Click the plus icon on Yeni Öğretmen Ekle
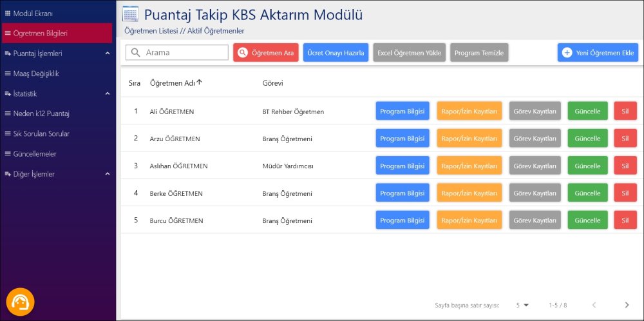 point(567,53)
